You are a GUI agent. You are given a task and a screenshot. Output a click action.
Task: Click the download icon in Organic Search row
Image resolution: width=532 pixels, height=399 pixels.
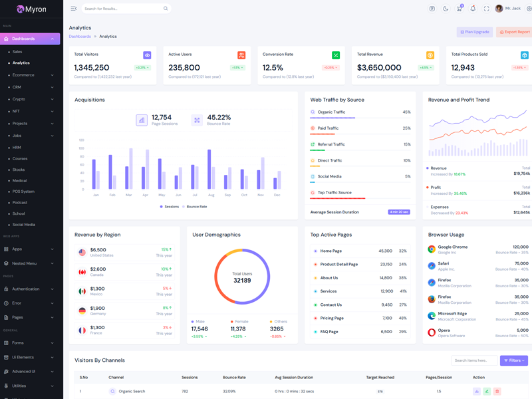[x=477, y=392]
